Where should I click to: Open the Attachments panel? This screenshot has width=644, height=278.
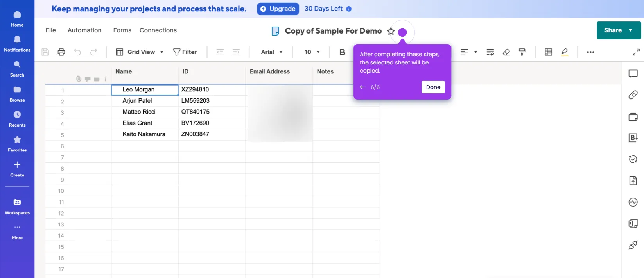pos(633,95)
